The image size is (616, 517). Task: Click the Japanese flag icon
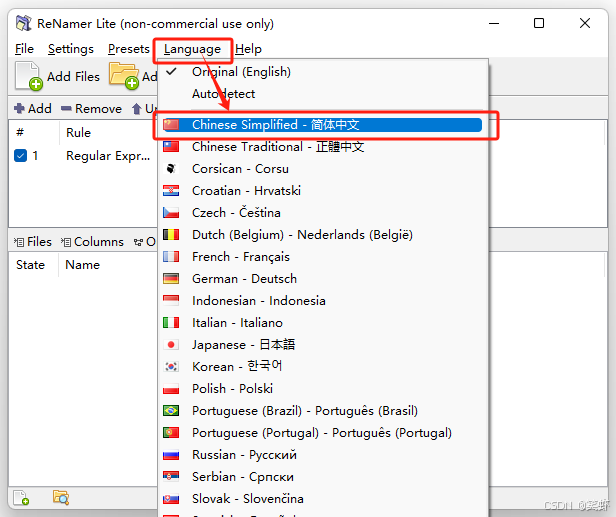[x=171, y=345]
